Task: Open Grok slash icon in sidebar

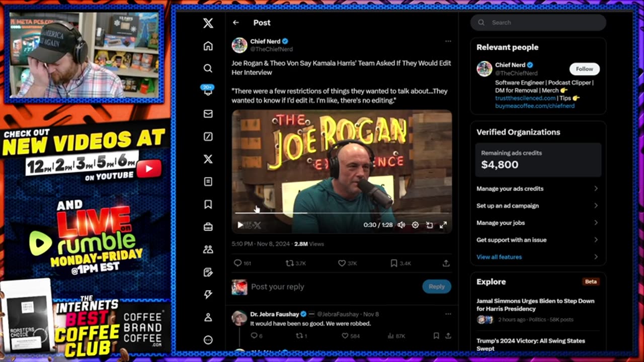Action: click(x=208, y=136)
